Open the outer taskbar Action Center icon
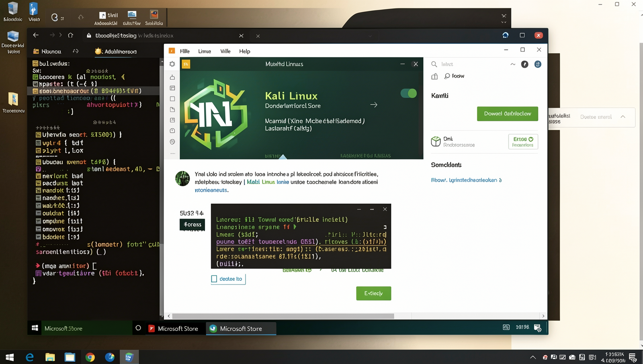The height and width of the screenshot is (364, 643). pos(633,357)
